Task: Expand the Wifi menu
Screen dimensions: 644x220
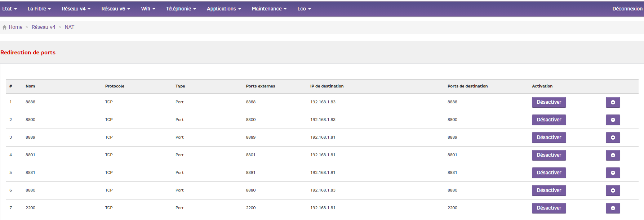Action: tap(148, 9)
